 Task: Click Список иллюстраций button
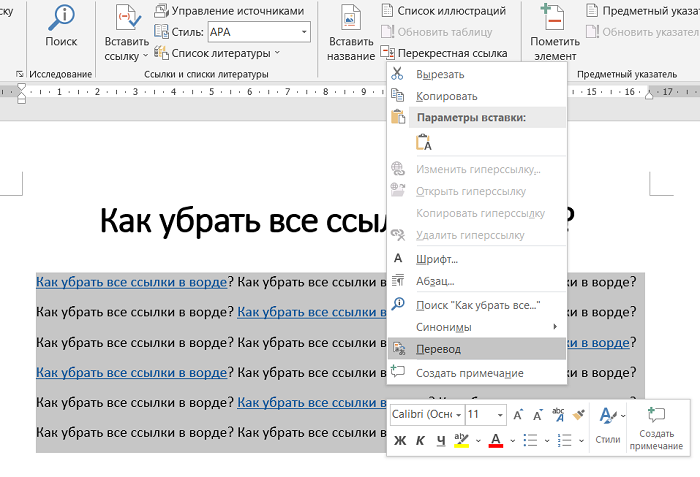point(444,11)
